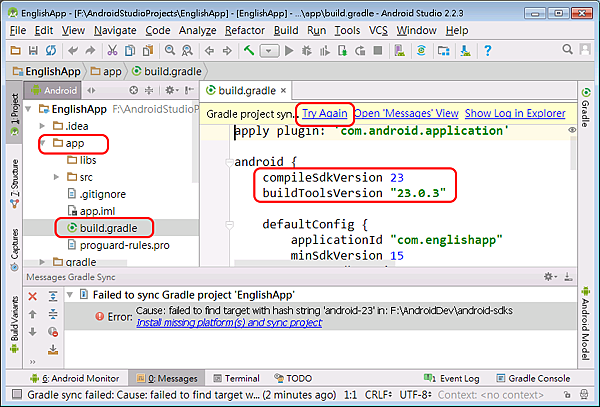
Task: Open the Project panel gear settings menu
Action: pyautogui.click(x=171, y=90)
